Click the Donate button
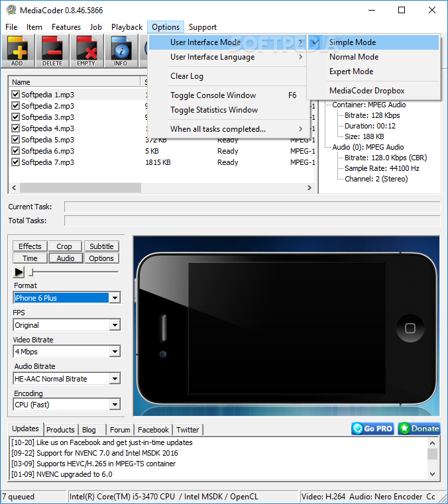The width and height of the screenshot is (448, 504). tap(419, 428)
